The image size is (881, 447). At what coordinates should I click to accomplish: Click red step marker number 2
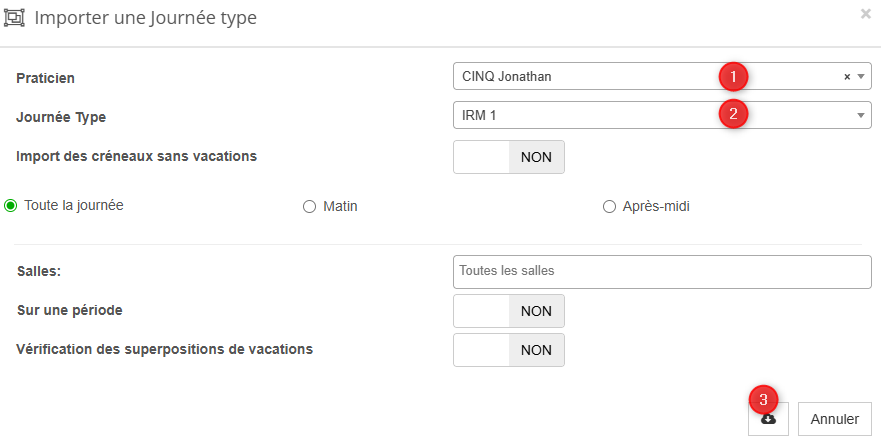click(x=734, y=114)
